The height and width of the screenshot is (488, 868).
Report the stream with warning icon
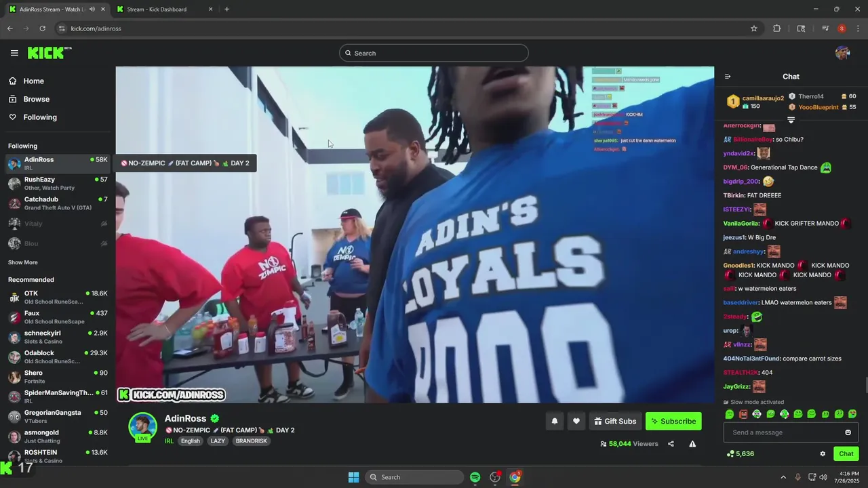pyautogui.click(x=692, y=444)
